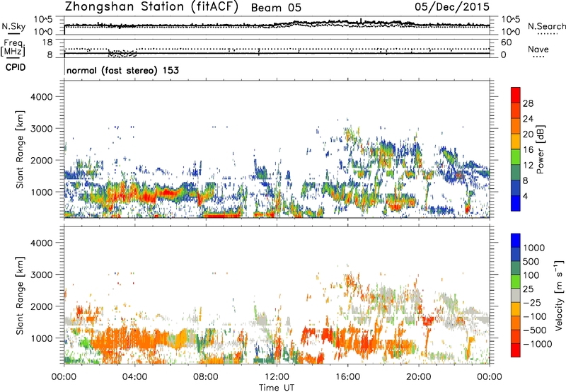566x392 pixels.
Task: Select the "1000" tick of the velocity panel
Action: (41, 338)
